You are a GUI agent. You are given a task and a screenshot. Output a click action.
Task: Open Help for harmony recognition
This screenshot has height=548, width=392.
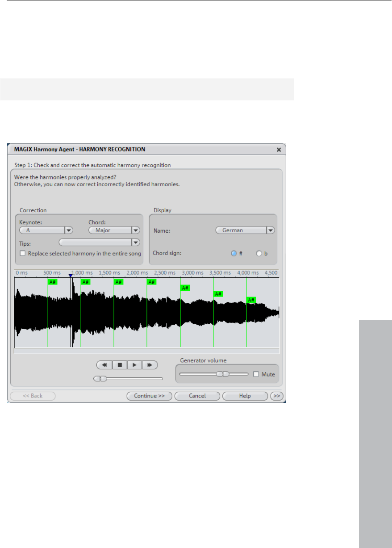tap(245, 396)
